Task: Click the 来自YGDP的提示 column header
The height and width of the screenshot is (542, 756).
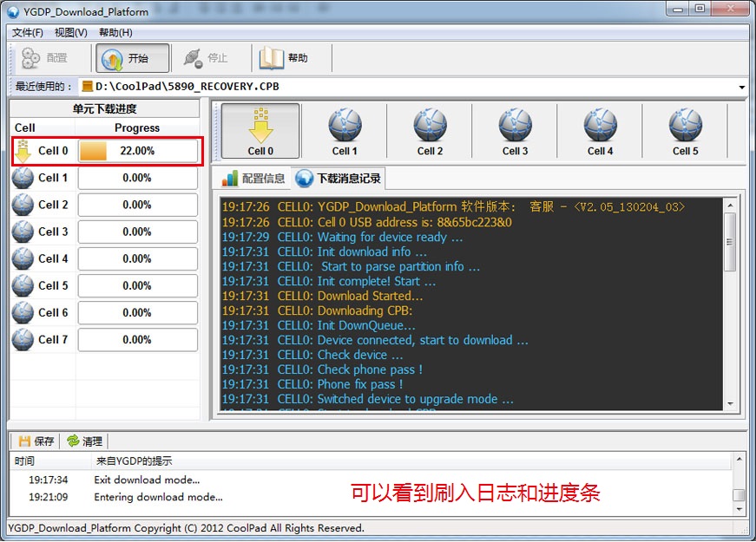Action: pos(411,461)
